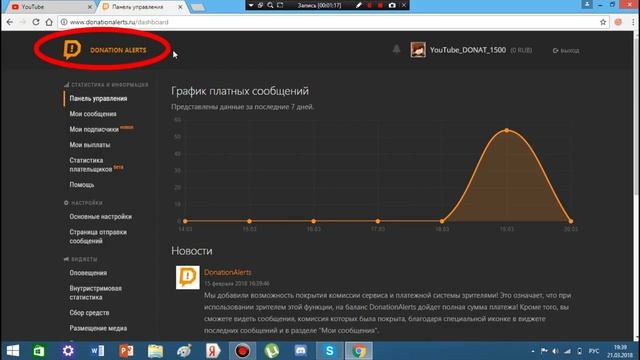Open the Chrome three-dot menu
This screenshot has height=360, width=640.
tap(633, 22)
